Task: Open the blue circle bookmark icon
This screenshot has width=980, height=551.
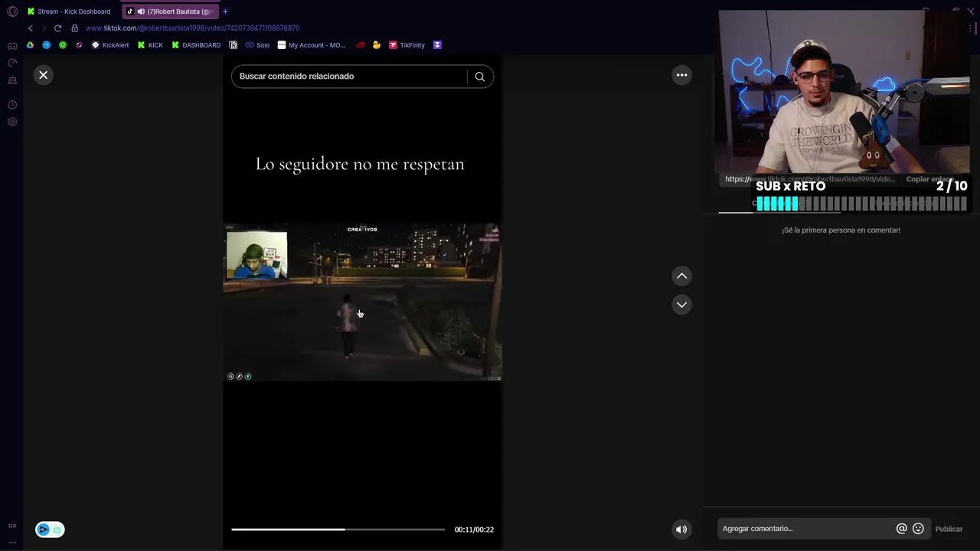Action: [46, 45]
